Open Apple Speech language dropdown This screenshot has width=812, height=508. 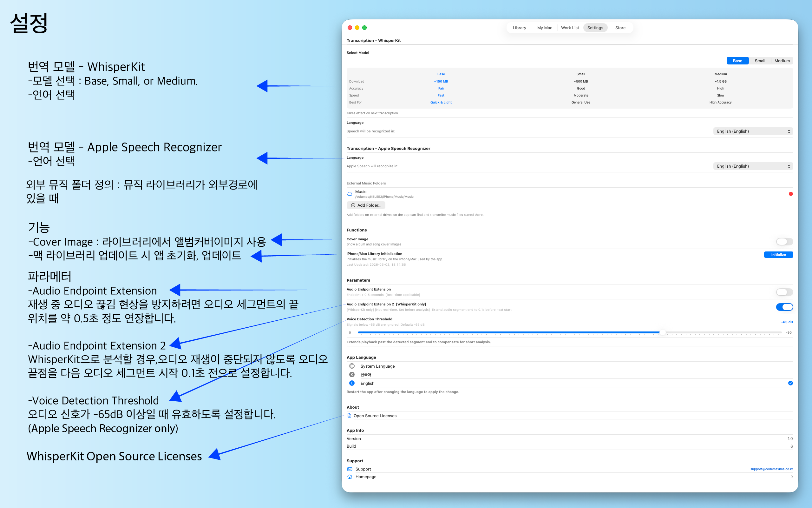(753, 166)
